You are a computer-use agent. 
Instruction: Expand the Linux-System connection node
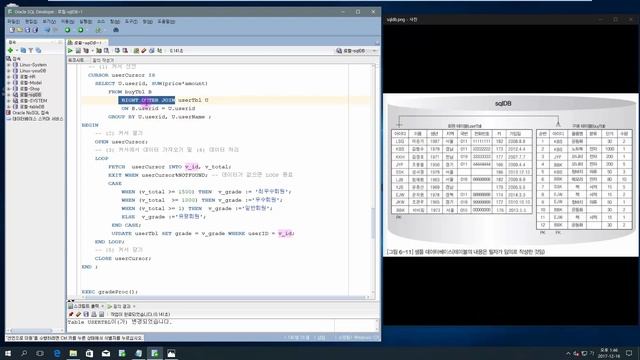click(x=9, y=65)
